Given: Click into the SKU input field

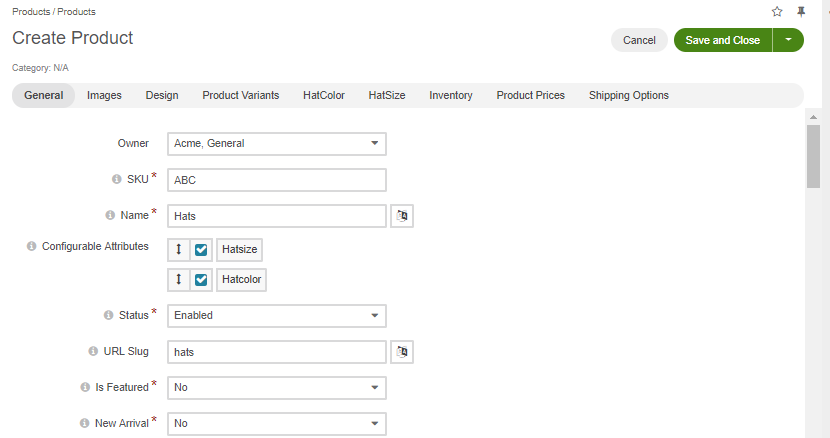Looking at the screenshot, I should [x=276, y=180].
